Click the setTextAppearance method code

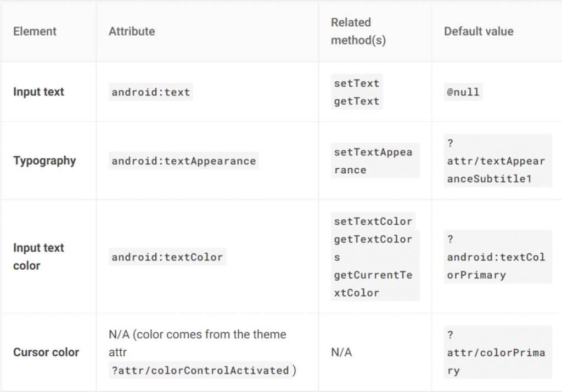point(373,161)
